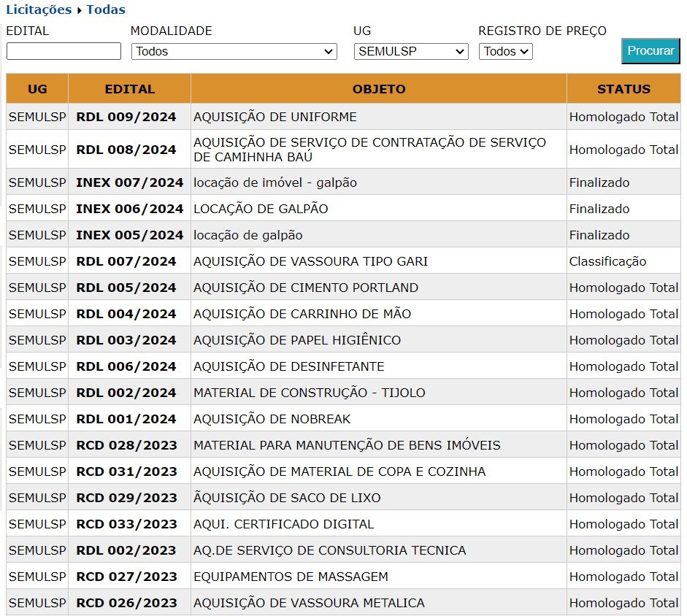Open edital RDL 007/2024

[126, 261]
